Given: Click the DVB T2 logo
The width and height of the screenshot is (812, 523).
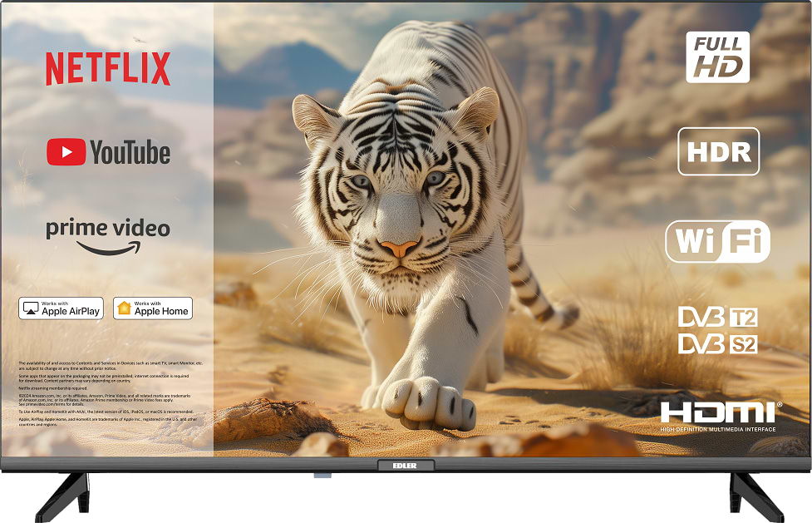Looking at the screenshot, I should coord(717,317).
